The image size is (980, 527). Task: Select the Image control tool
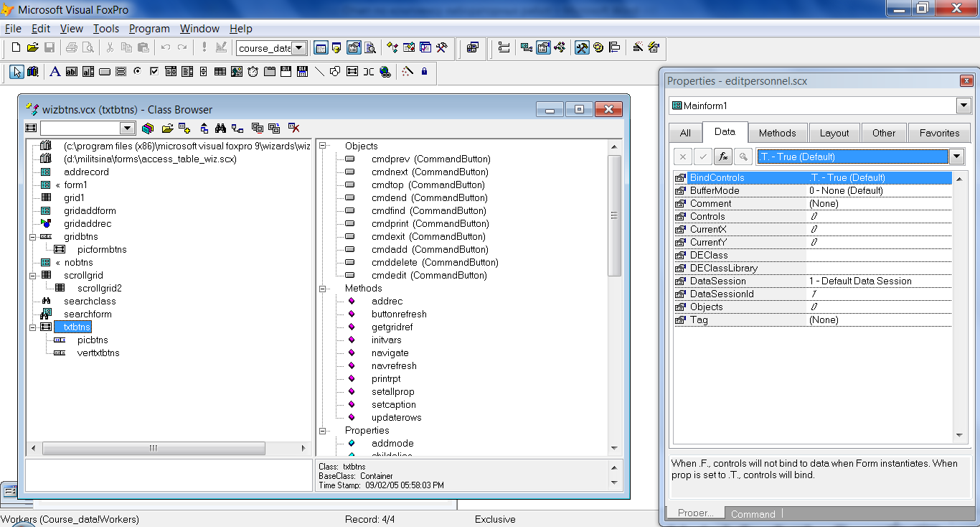click(x=237, y=72)
